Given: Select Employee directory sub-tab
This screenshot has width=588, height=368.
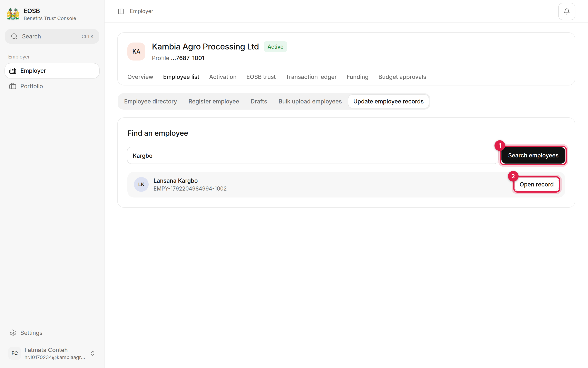Looking at the screenshot, I should [150, 101].
